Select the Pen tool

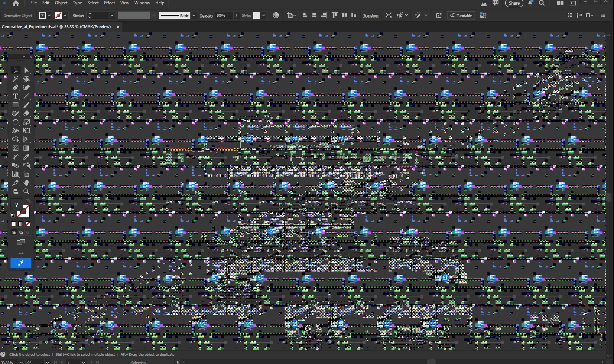click(15, 87)
